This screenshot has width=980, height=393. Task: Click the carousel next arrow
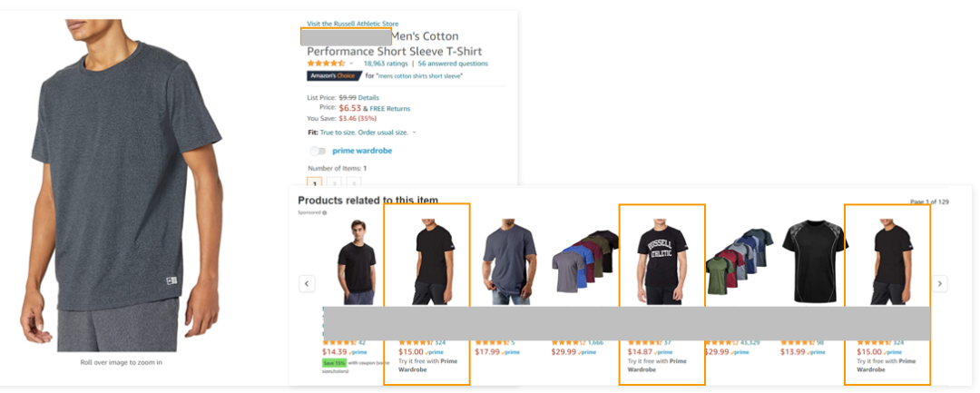(x=940, y=283)
